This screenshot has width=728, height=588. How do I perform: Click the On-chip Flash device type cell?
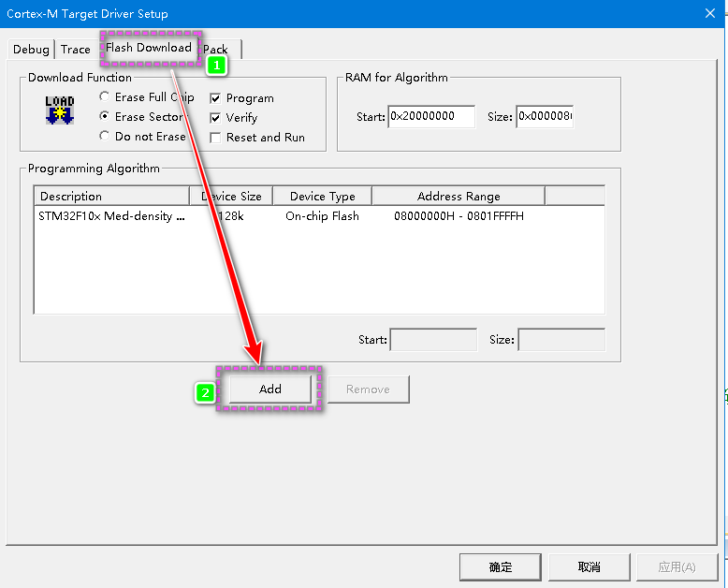pyautogui.click(x=322, y=216)
